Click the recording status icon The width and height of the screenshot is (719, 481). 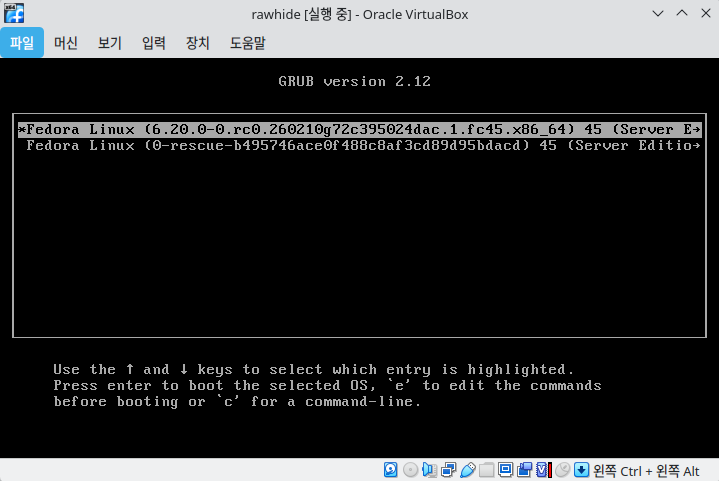(525, 470)
